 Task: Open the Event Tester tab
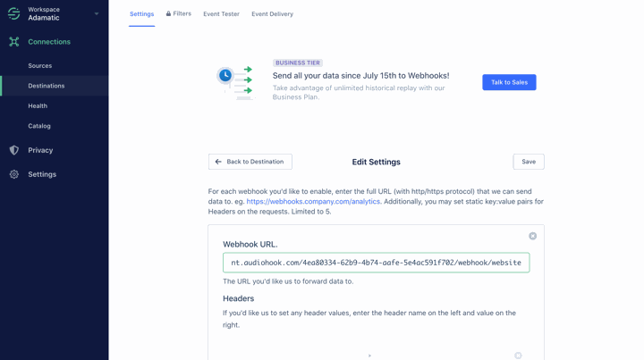[221, 14]
